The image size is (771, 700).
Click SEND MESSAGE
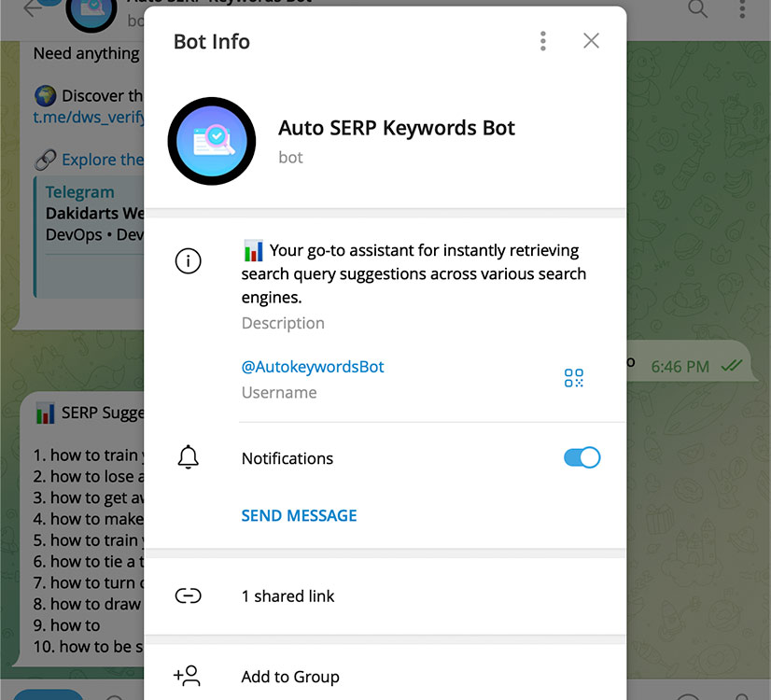[x=299, y=515]
